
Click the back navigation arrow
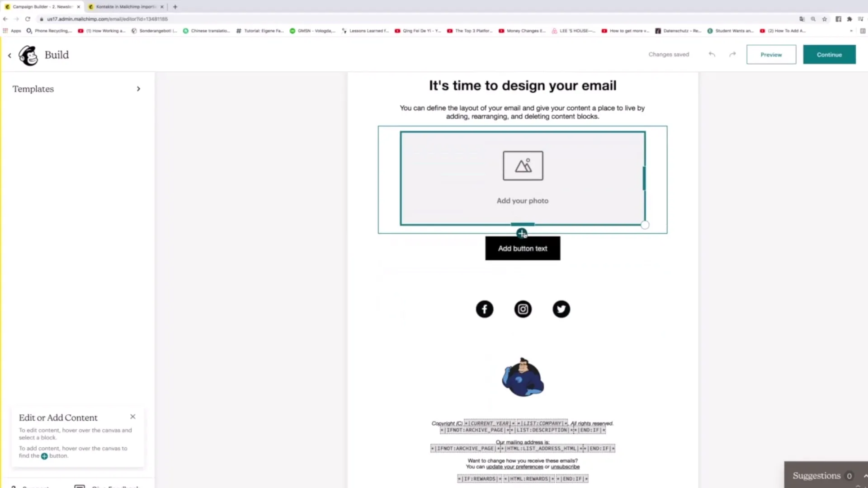coord(9,55)
